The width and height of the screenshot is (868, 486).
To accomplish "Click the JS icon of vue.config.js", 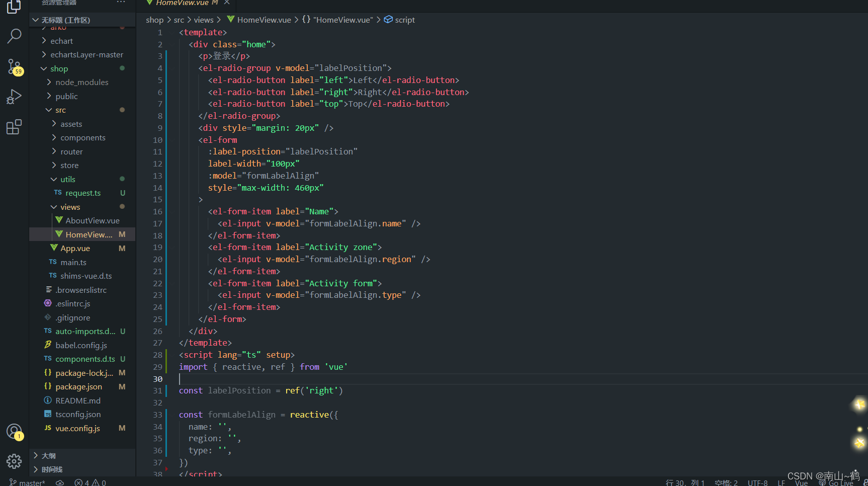I will pyautogui.click(x=48, y=428).
